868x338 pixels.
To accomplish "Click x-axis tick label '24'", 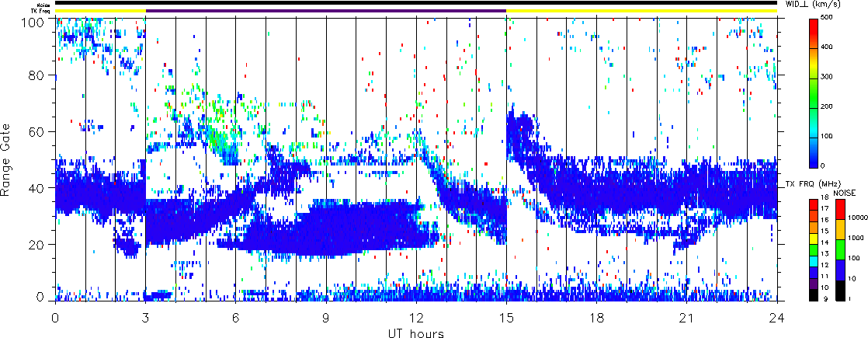I will (777, 317).
